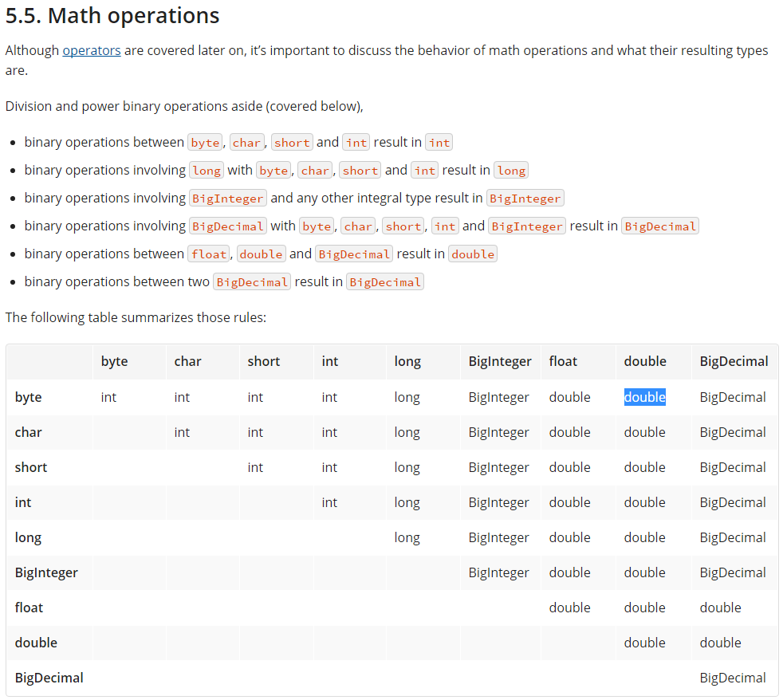The height and width of the screenshot is (700, 783).
Task: Click the long cell in short row
Action: click(407, 467)
